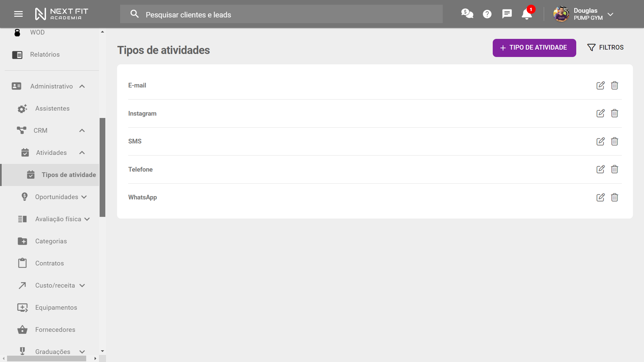Open the Filtros button

point(605,48)
